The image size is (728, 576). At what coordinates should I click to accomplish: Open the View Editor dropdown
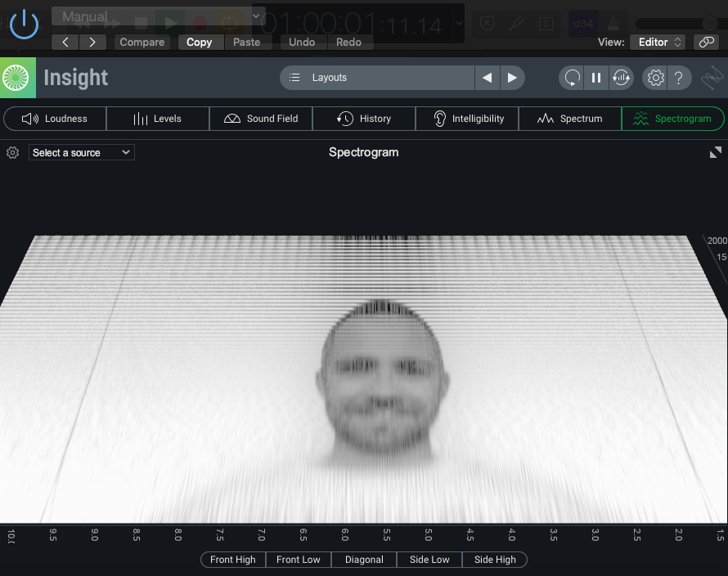coord(658,42)
